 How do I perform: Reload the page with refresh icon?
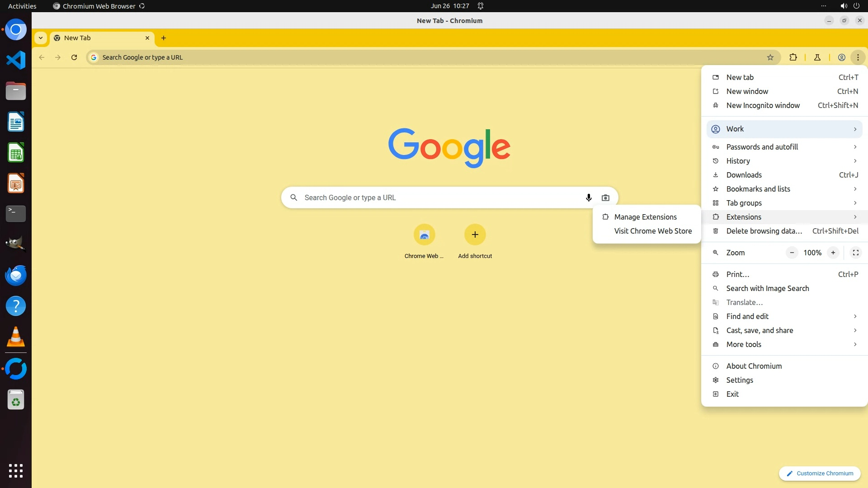(74, 57)
